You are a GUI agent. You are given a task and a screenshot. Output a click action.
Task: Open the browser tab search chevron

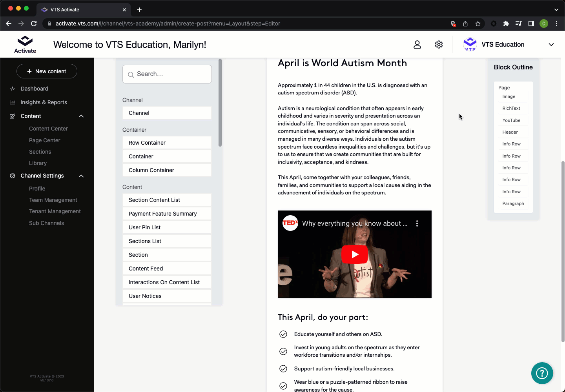click(x=556, y=10)
